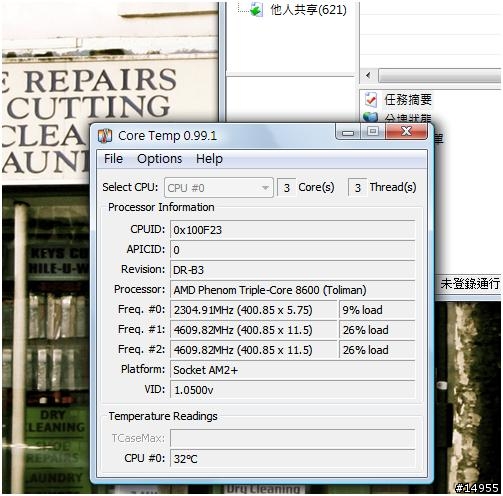Click the AMD Phenom Triple-Core 8600 processor text
The image size is (503, 496).
click(270, 290)
